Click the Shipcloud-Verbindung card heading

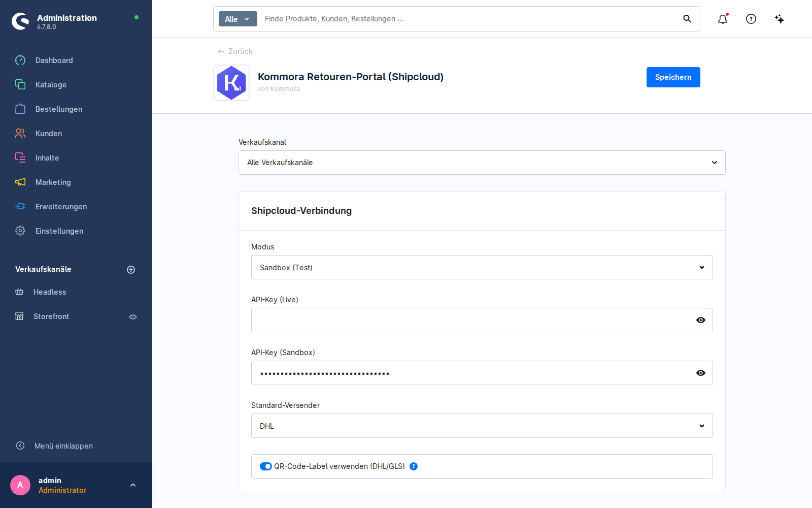click(x=301, y=211)
